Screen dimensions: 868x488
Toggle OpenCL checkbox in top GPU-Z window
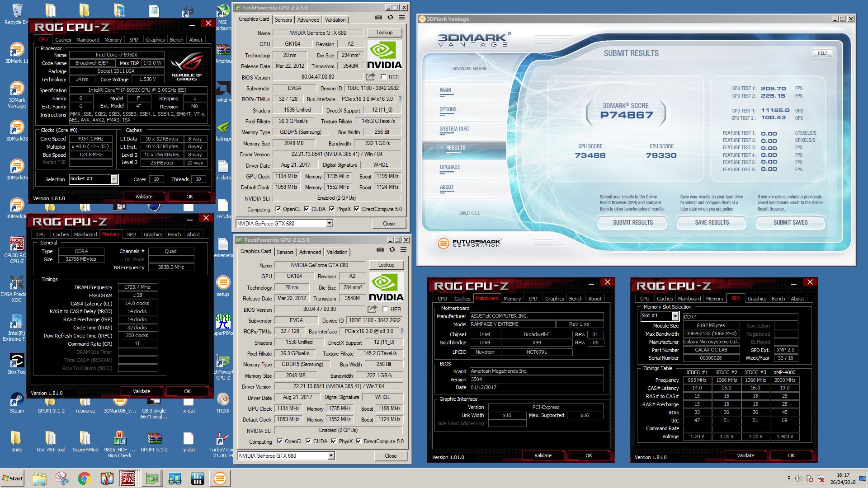click(x=278, y=209)
